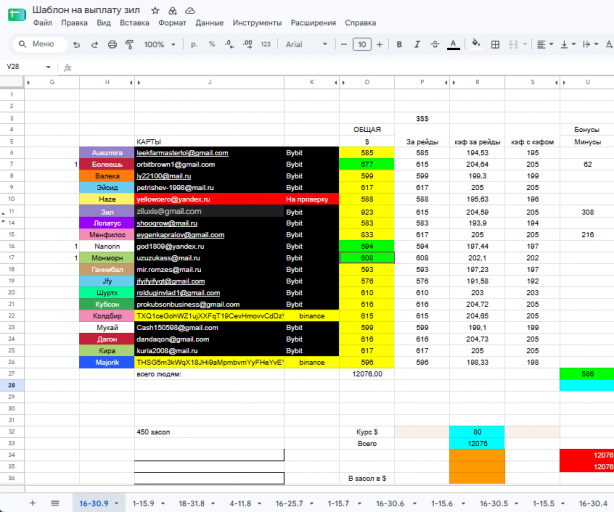614x512 pixels.
Task: Click the font size 10 field
Action: click(x=362, y=44)
